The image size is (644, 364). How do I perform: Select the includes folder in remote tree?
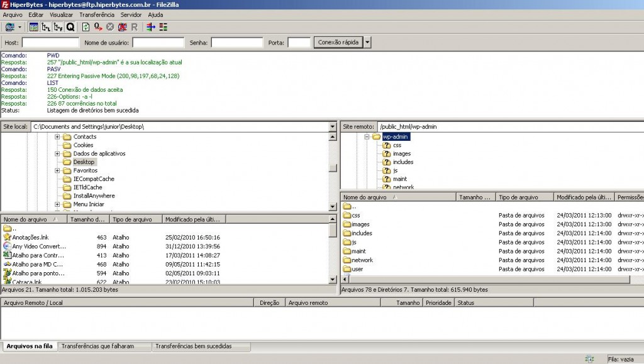click(403, 162)
